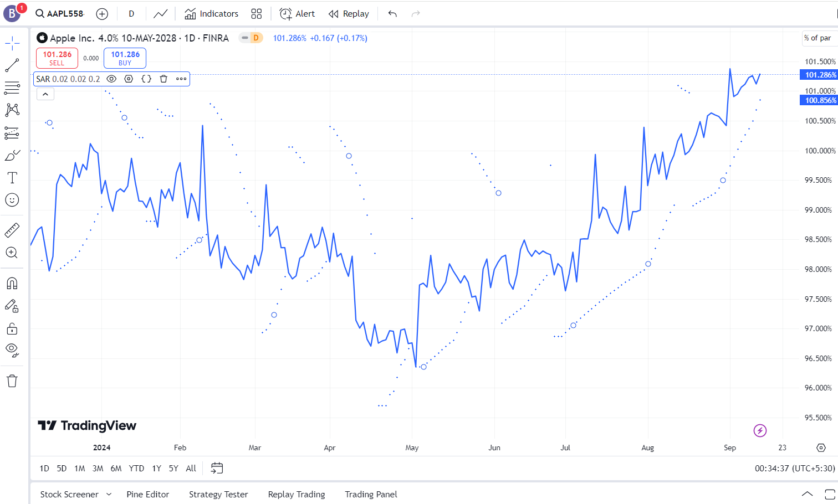Open the Replay Trading tab
The image size is (838, 504).
coord(297,495)
